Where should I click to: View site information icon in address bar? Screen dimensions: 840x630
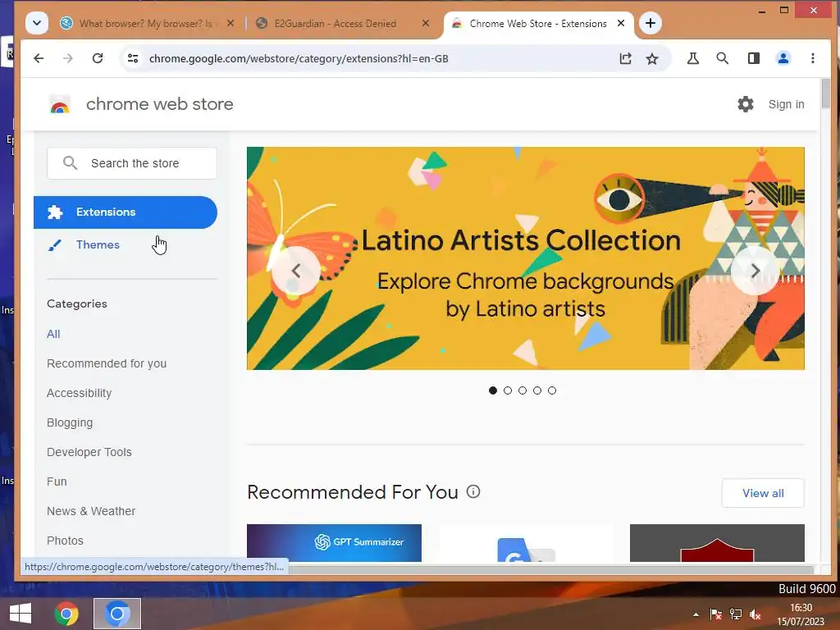point(132,58)
